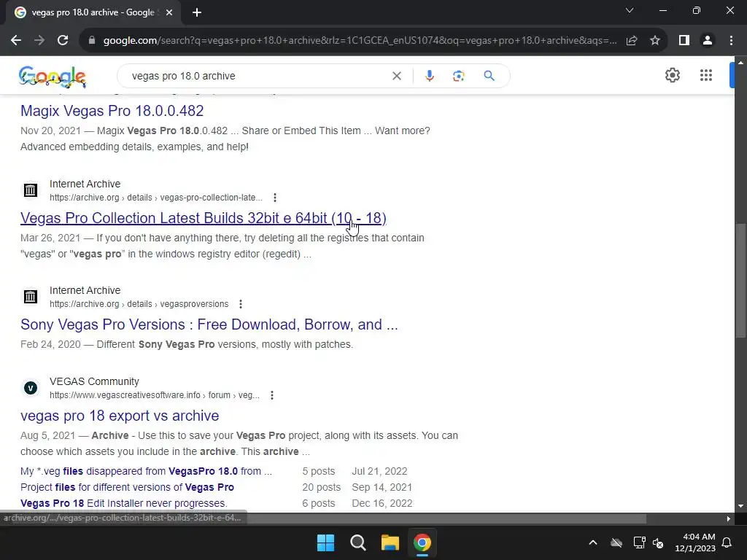This screenshot has width=747, height=560.
Task: Open the Google apps grid
Action: pyautogui.click(x=706, y=75)
